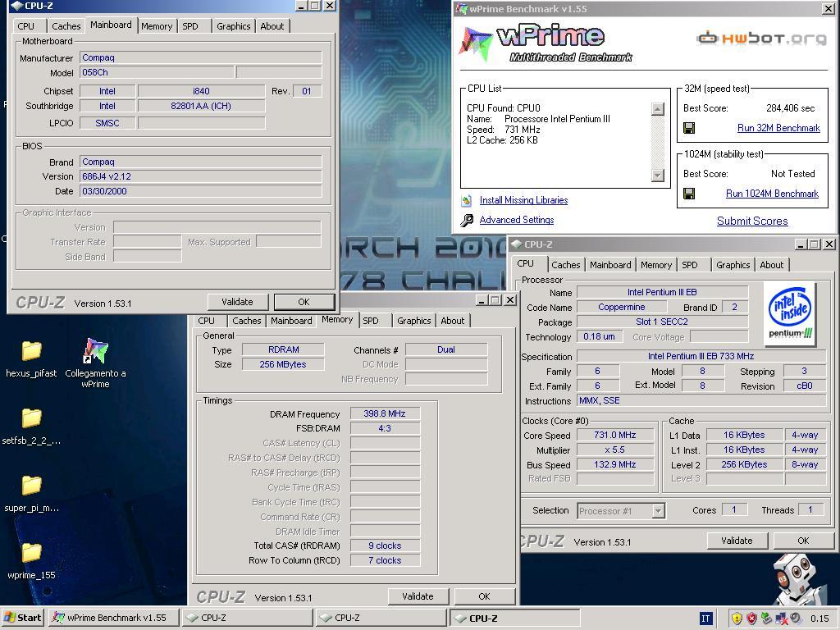This screenshot has width=840, height=630.
Task: Click the Install Missing Libraries link
Action: (x=523, y=200)
